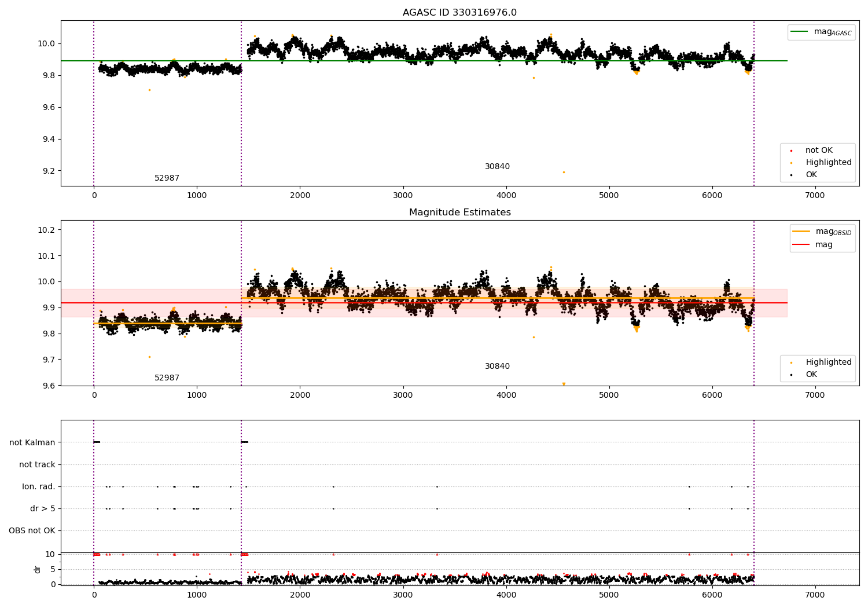This screenshot has height=608, width=868.
Task: Click the 'dr' y-axis label
Action: [38, 569]
